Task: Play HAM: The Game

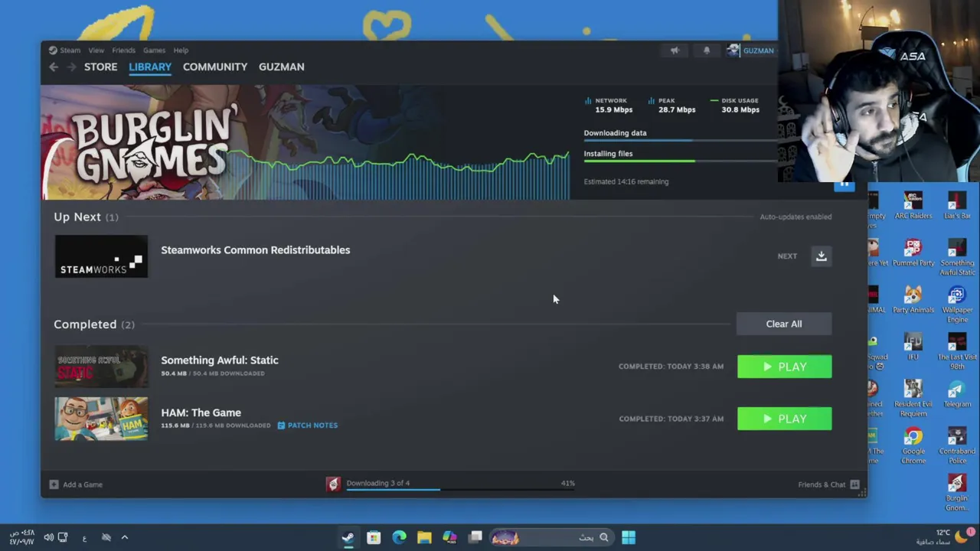Action: click(x=784, y=419)
